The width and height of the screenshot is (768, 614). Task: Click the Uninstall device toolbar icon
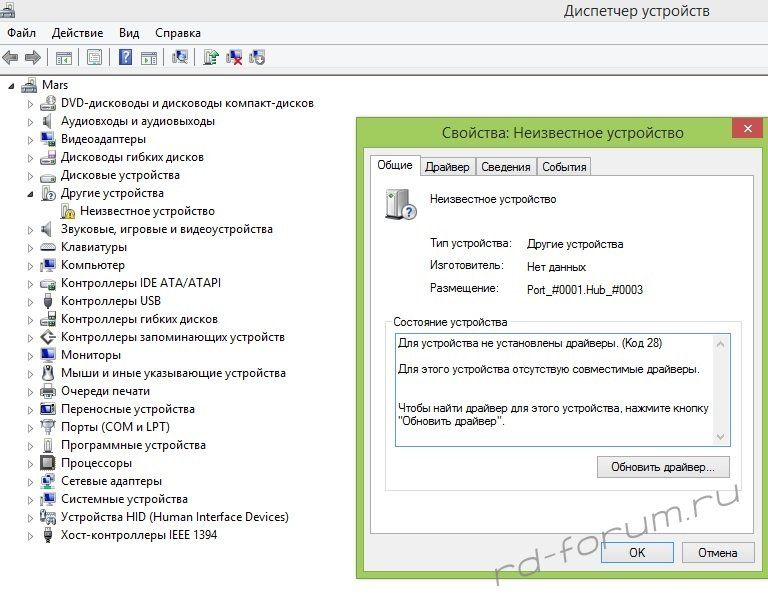234,57
